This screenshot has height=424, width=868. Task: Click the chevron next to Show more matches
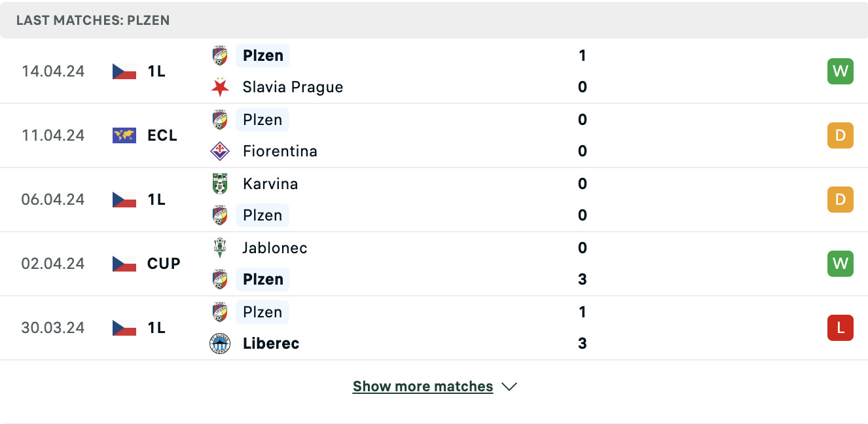[x=509, y=387]
